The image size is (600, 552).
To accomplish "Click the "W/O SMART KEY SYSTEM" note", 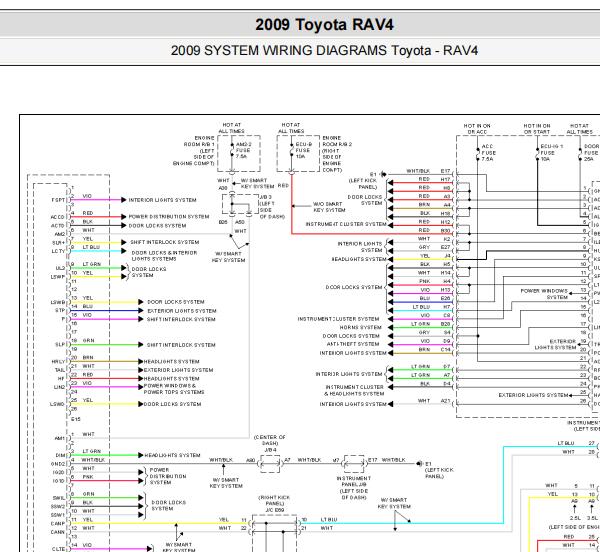I will point(329,207).
